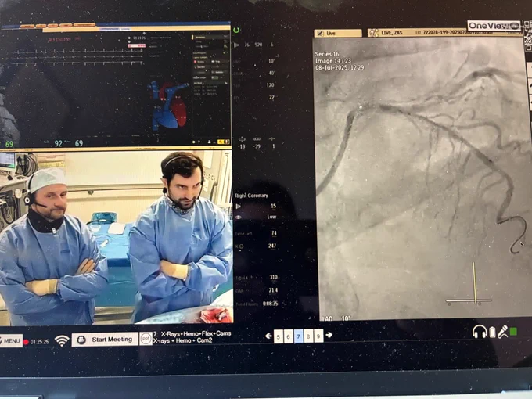Viewport: 532px width, 399px height.
Task: Go to previous layout with left arrow
Action: [x=268, y=336]
